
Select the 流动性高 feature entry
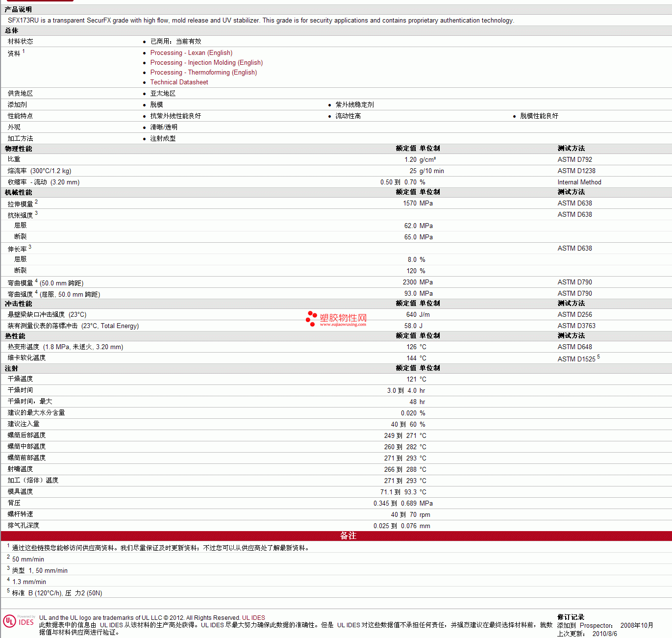pos(348,116)
